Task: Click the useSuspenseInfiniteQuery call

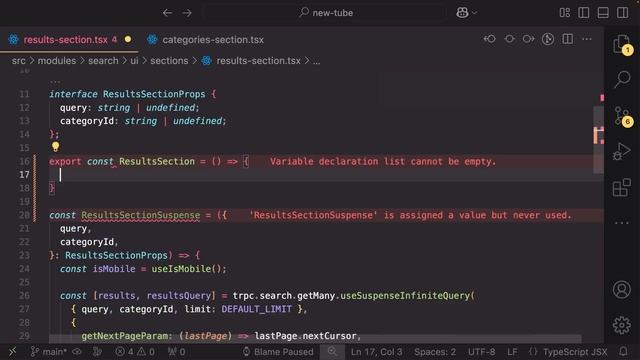Action: (x=405, y=296)
